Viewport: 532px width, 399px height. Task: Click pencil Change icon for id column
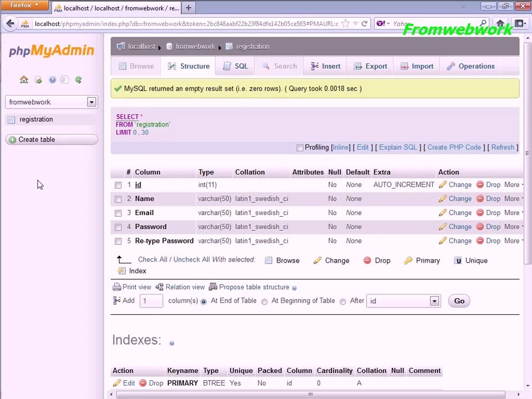coord(442,185)
